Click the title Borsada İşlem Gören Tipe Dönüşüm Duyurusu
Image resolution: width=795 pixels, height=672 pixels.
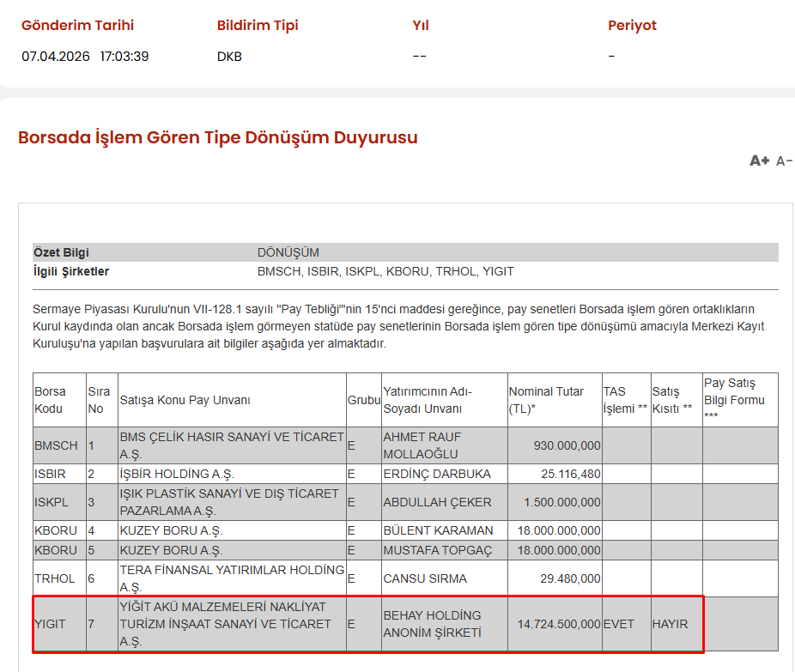[x=217, y=137]
